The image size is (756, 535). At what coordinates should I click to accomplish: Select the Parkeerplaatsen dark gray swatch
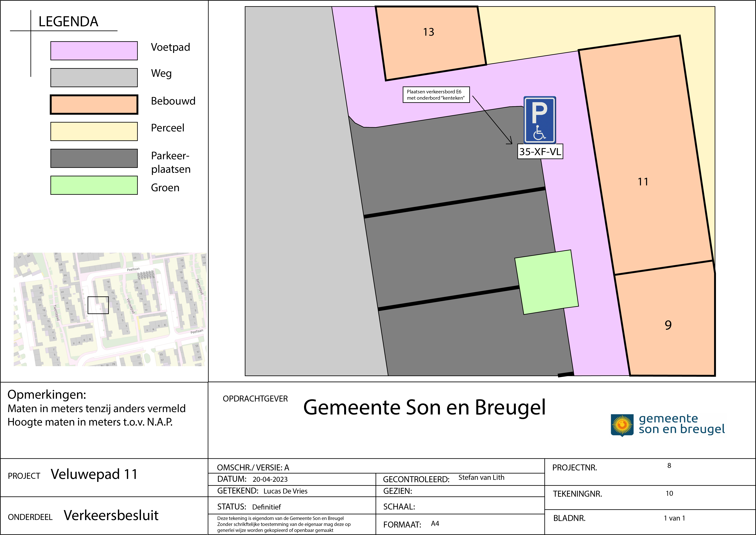click(94, 158)
